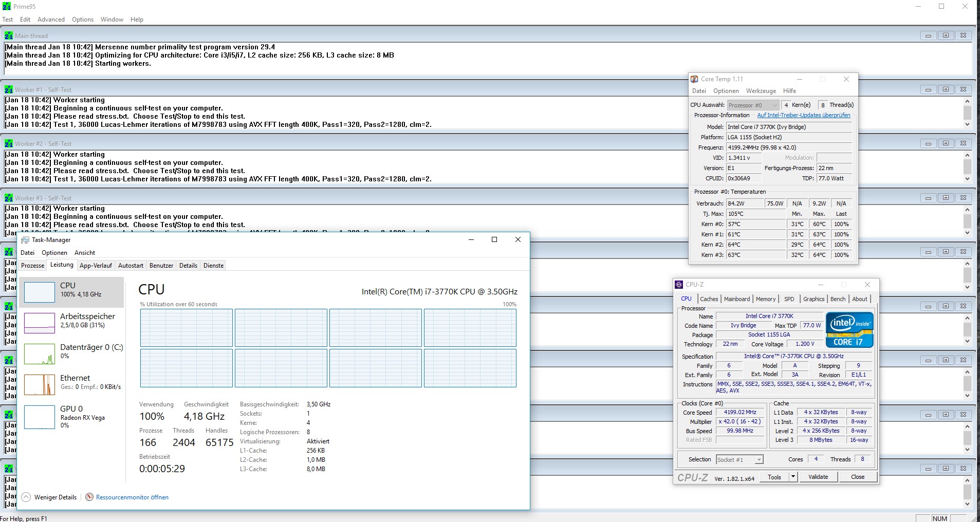Follow the Auf Intel-Treiber-Updates überprüfen link
The width and height of the screenshot is (980, 522).
coord(804,115)
